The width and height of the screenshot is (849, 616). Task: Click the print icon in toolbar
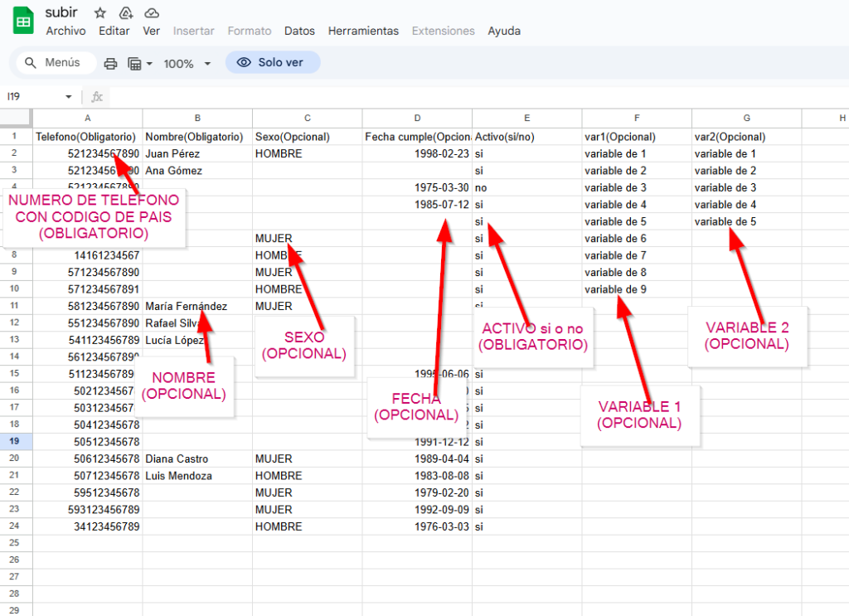tap(110, 64)
